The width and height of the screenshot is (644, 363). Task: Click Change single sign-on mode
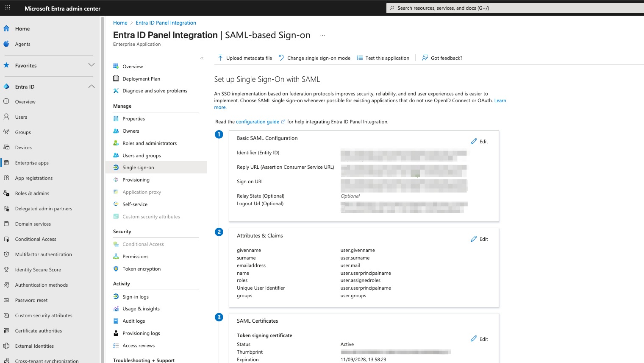point(318,58)
